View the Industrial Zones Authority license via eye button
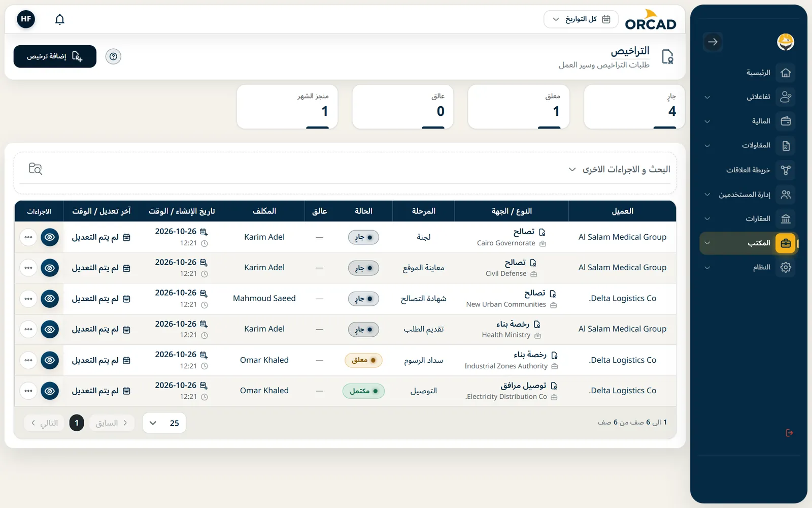Viewport: 812px width, 508px height. pos(50,360)
